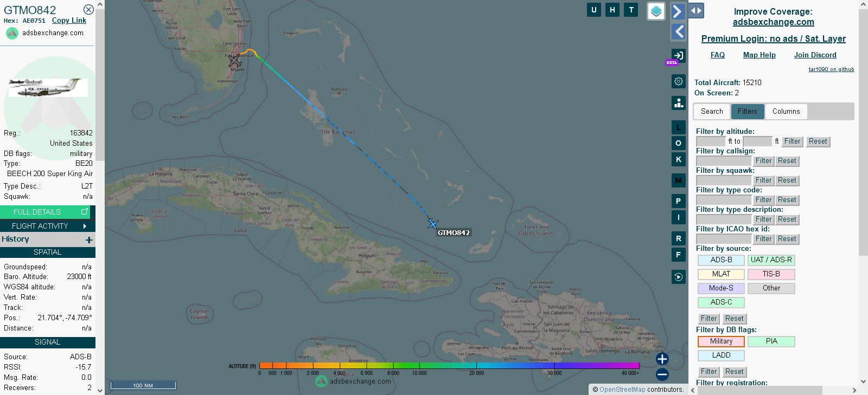
Task: Click the L map button
Action: [678, 127]
